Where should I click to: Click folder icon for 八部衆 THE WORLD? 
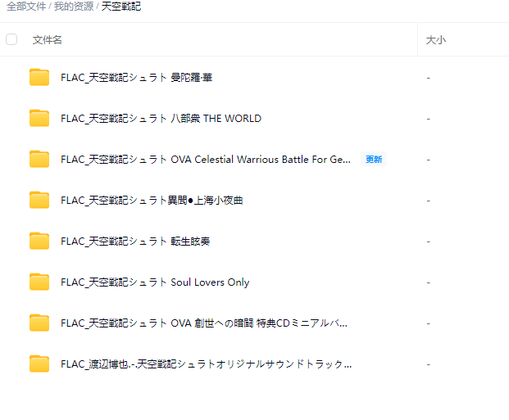click(39, 118)
